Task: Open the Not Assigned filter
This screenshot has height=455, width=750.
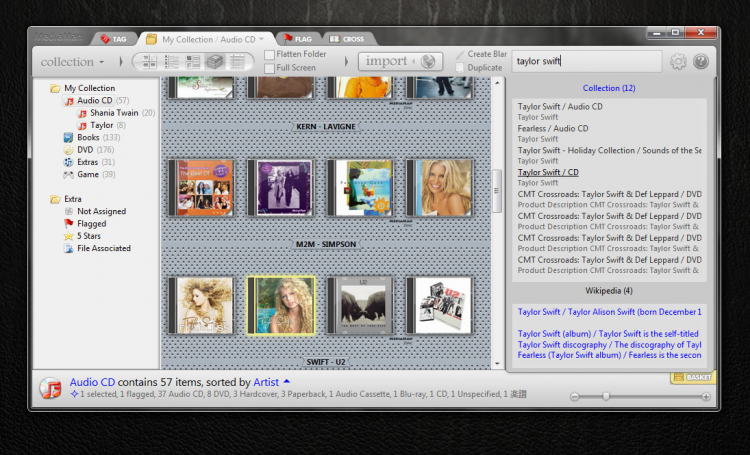Action: tap(101, 211)
